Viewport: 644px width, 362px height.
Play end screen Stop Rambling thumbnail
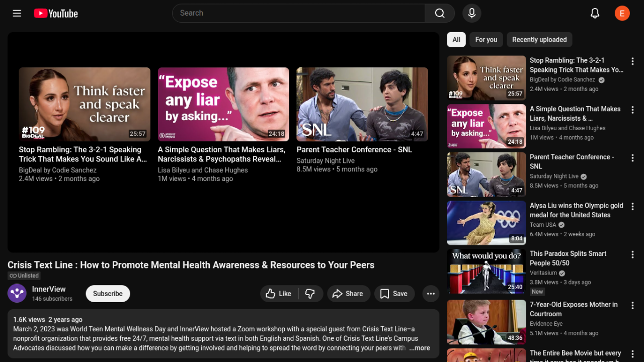85,104
